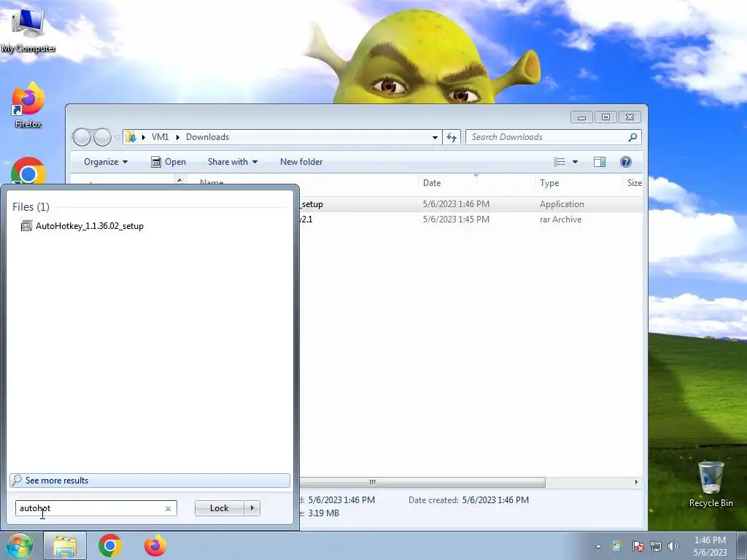Open Google Chrome desktop icon
The width and height of the screenshot is (747, 560).
pyautogui.click(x=28, y=171)
